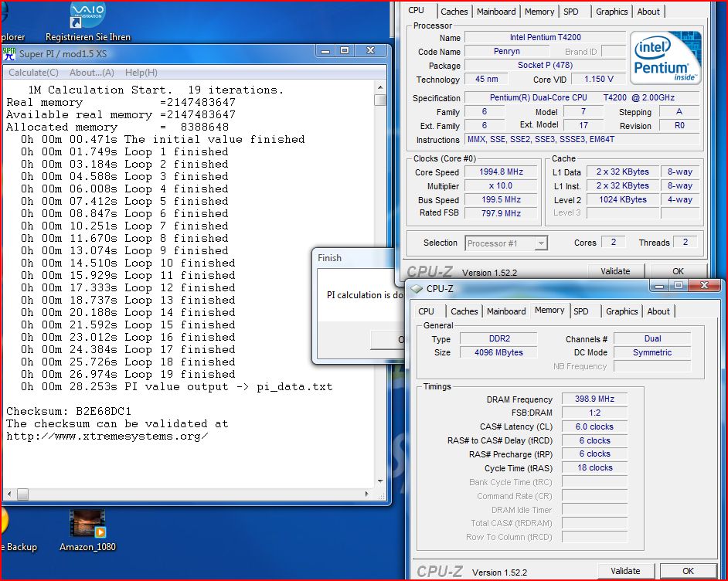This screenshot has height=581, width=728.
Task: Minimize the lower CPU-Z window
Action: click(658, 285)
